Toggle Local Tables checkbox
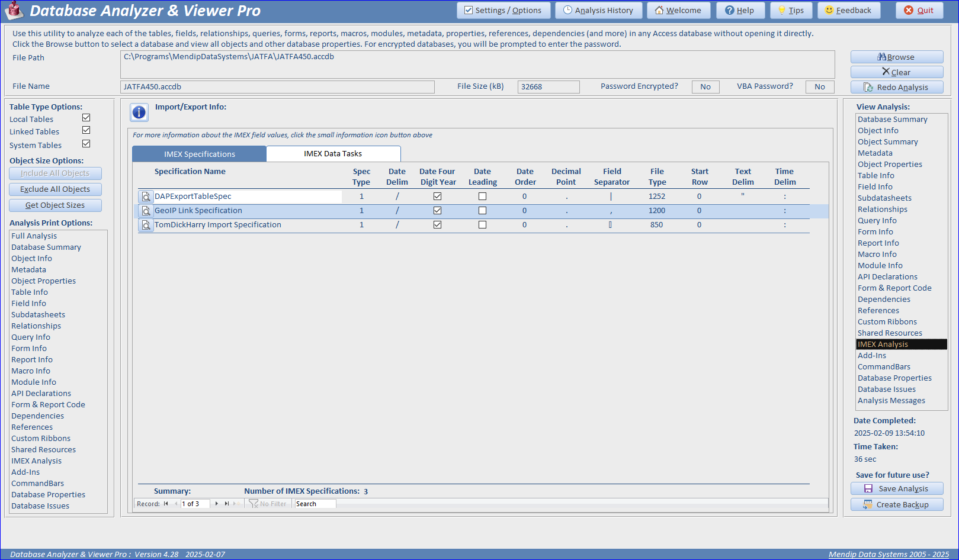Image resolution: width=959 pixels, height=560 pixels. pyautogui.click(x=86, y=118)
